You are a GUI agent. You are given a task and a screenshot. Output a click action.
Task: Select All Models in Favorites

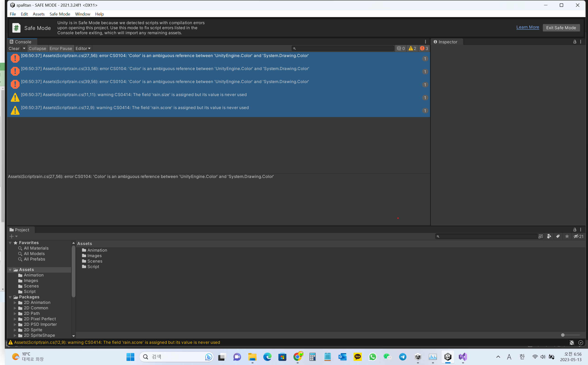tap(34, 254)
